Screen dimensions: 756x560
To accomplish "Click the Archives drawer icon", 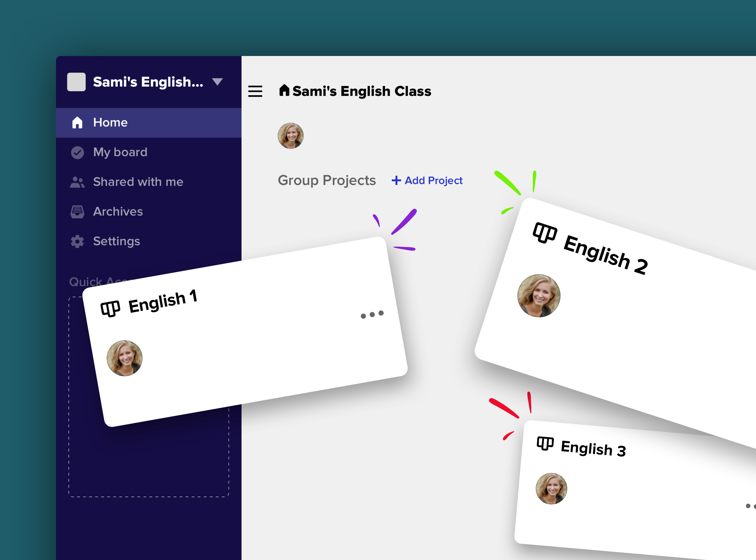I will [77, 212].
